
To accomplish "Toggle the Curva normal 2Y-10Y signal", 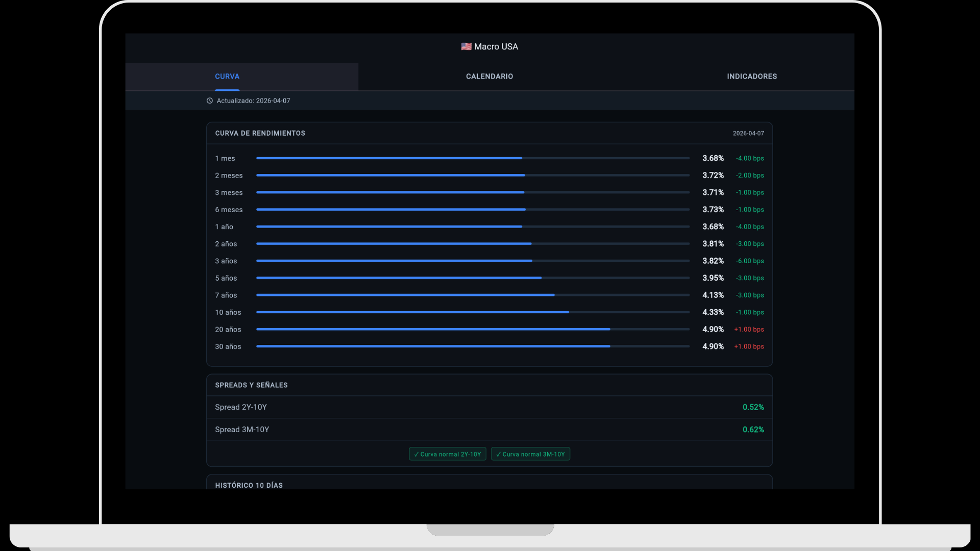I will (447, 454).
